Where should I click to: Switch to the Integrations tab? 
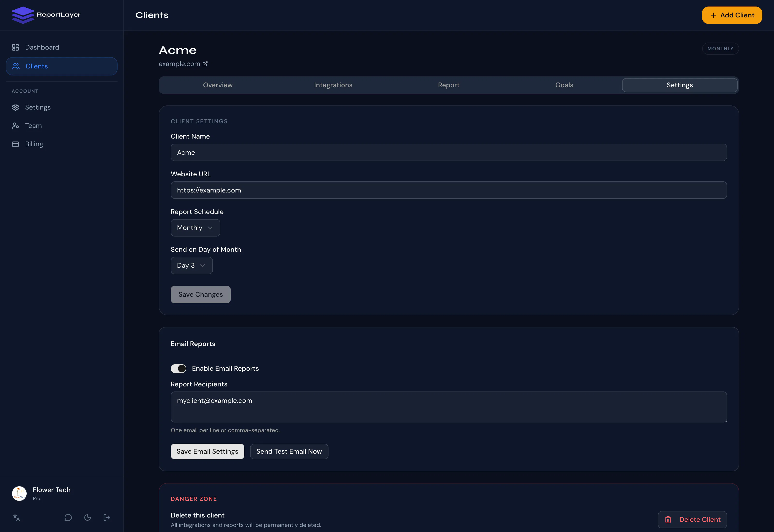pyautogui.click(x=333, y=85)
